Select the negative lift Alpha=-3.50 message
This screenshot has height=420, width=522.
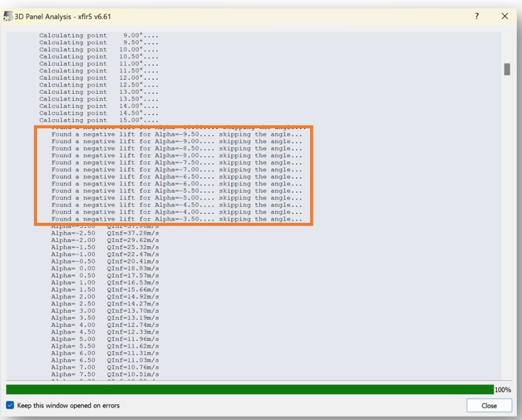(x=176, y=219)
